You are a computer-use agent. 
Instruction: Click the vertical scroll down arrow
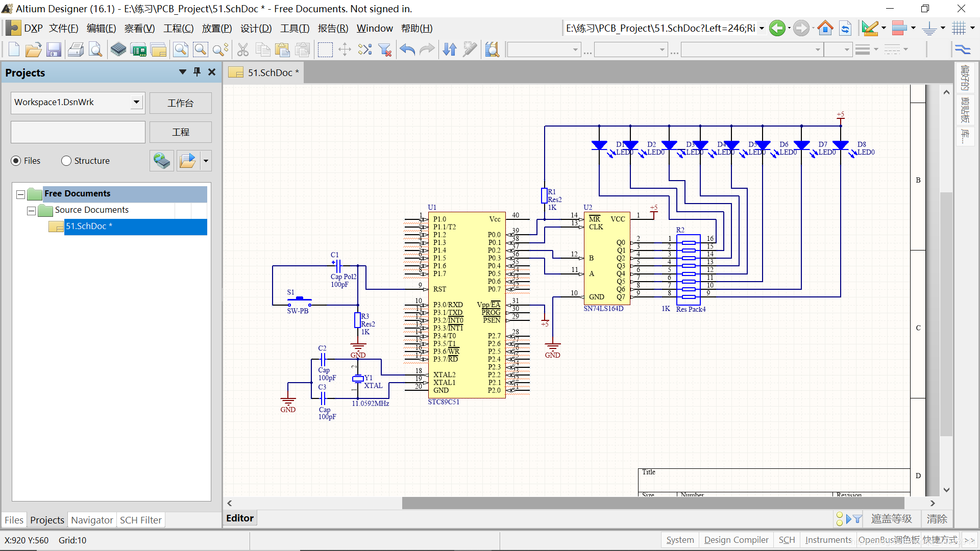946,490
